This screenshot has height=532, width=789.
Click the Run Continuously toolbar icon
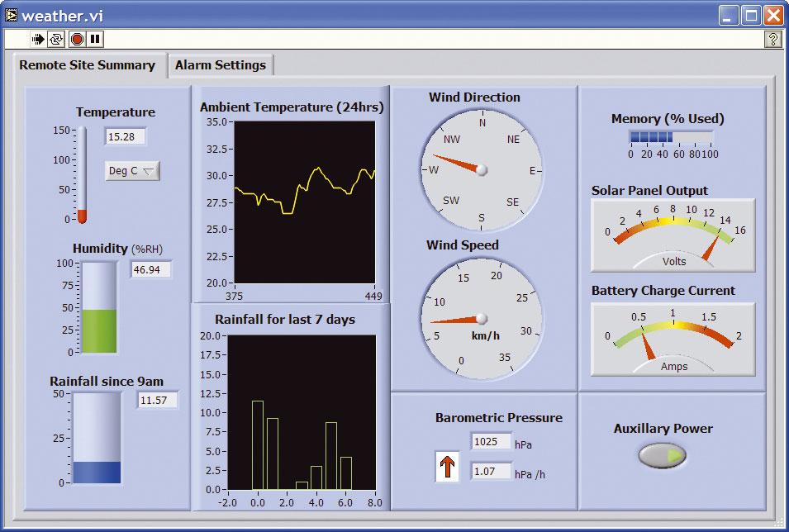(56, 39)
